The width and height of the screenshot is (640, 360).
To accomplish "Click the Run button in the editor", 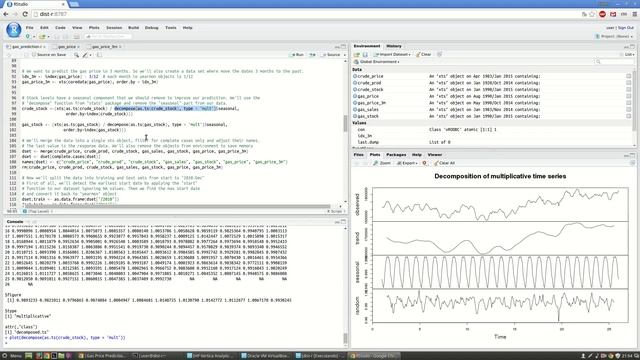I will click(297, 55).
